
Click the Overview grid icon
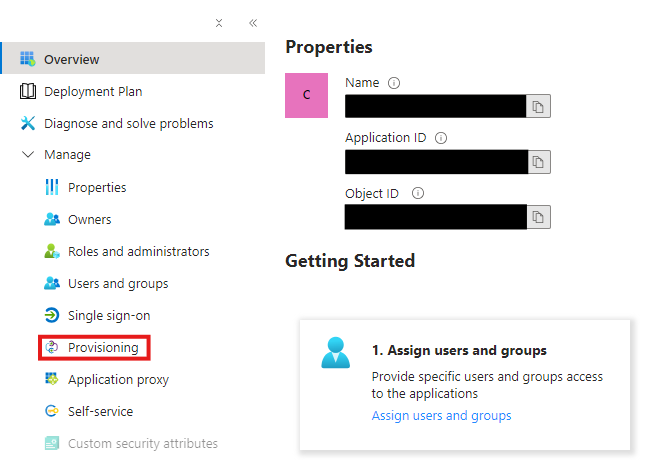pyautogui.click(x=28, y=59)
